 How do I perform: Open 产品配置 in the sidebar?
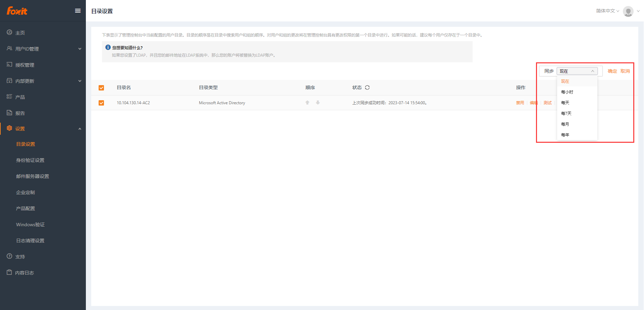click(25, 208)
